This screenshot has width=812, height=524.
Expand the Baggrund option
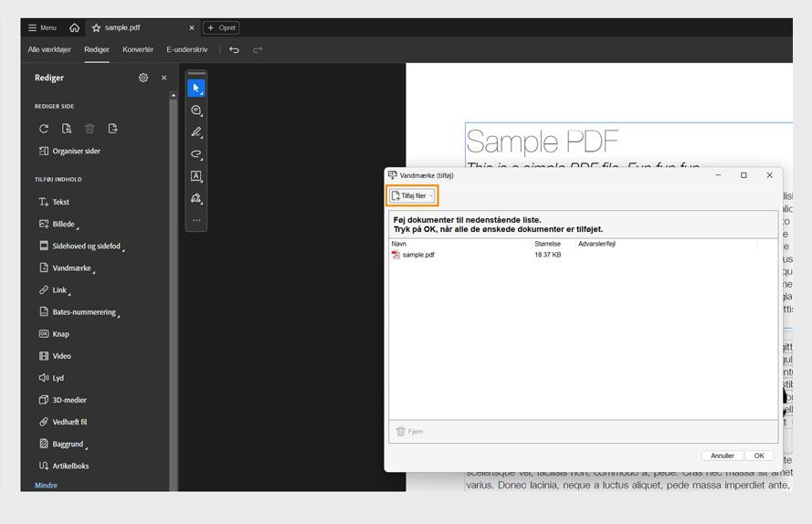(x=63, y=445)
